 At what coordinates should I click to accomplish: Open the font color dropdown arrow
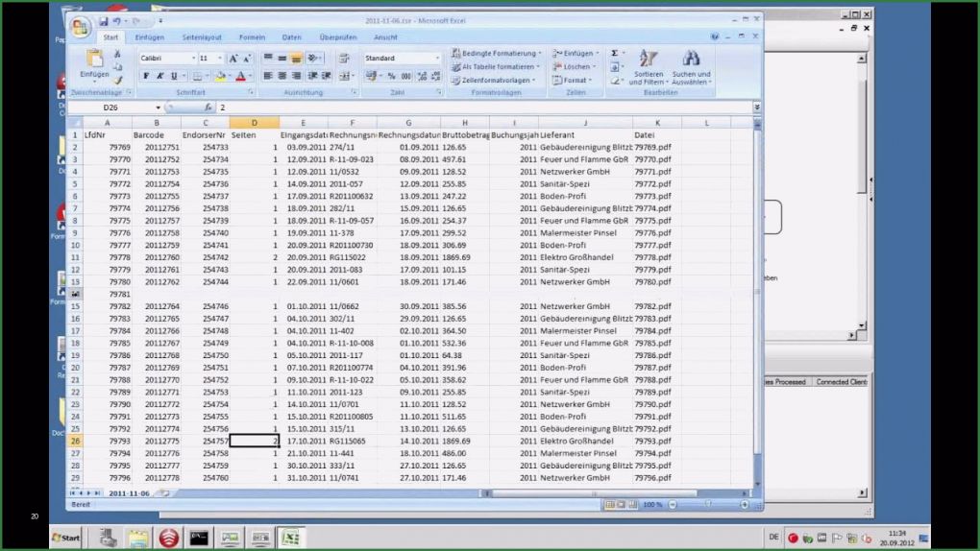click(250, 76)
